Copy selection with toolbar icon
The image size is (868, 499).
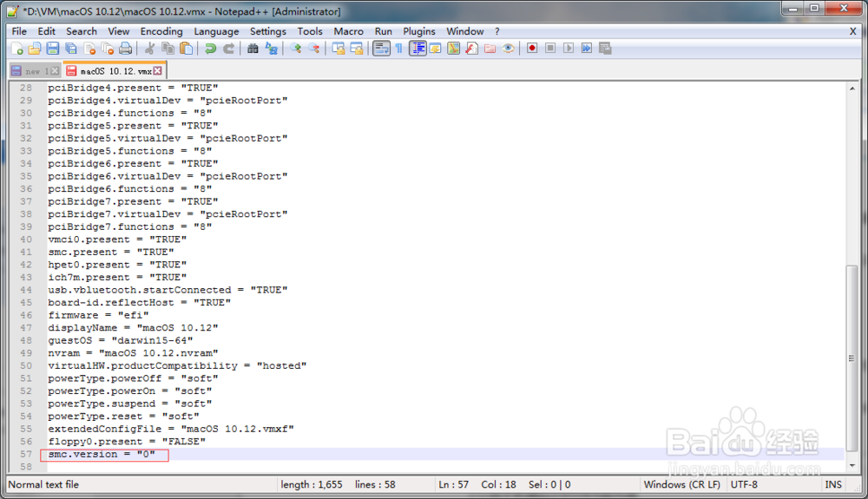click(x=168, y=49)
